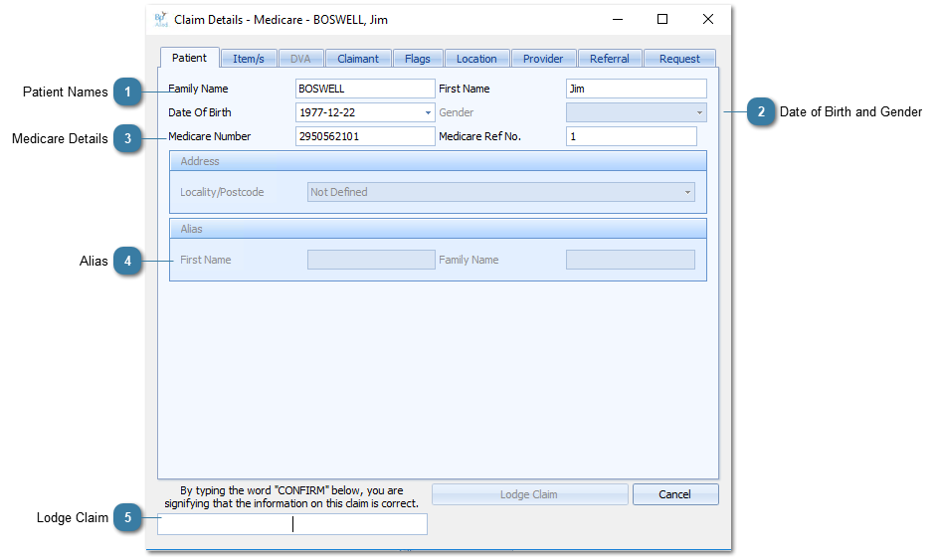Click the Address section header
The height and width of the screenshot is (560, 938).
point(438,161)
